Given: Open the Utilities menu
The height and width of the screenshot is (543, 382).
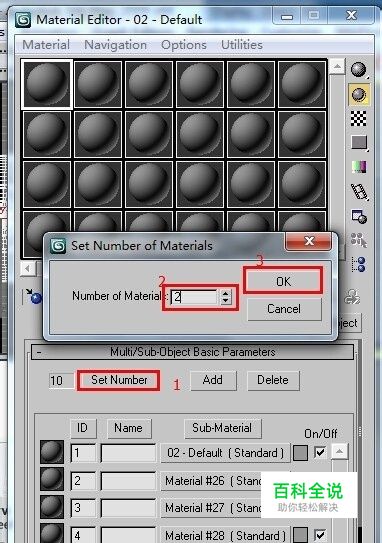Looking at the screenshot, I should point(242,45).
